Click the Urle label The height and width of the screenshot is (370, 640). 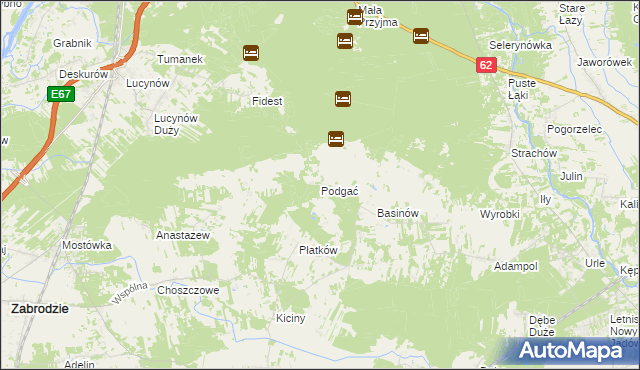coord(595,263)
